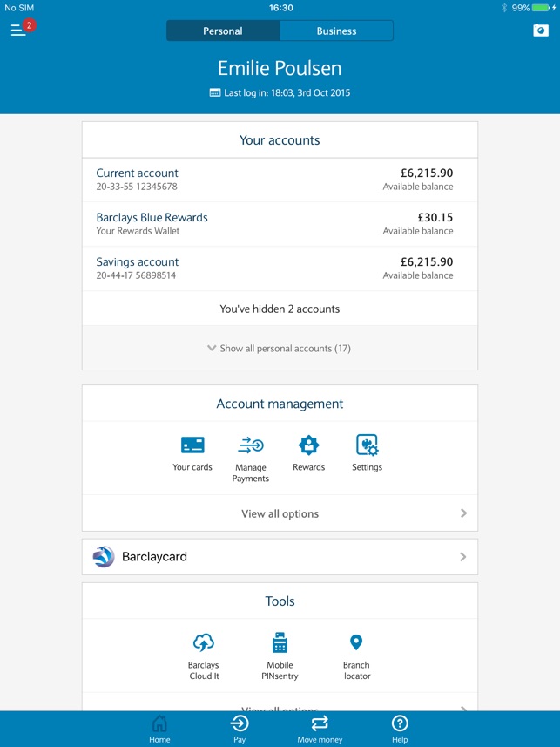Go to the Pay tab

[240, 729]
